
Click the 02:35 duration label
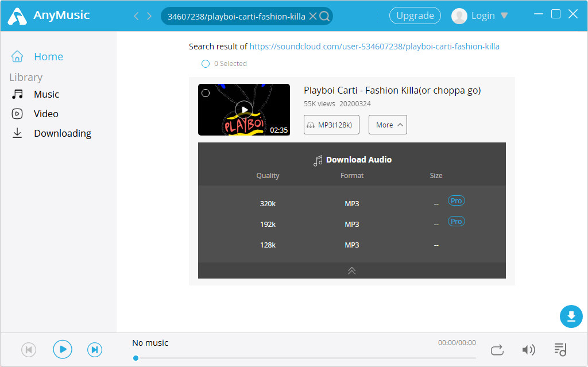click(x=278, y=130)
